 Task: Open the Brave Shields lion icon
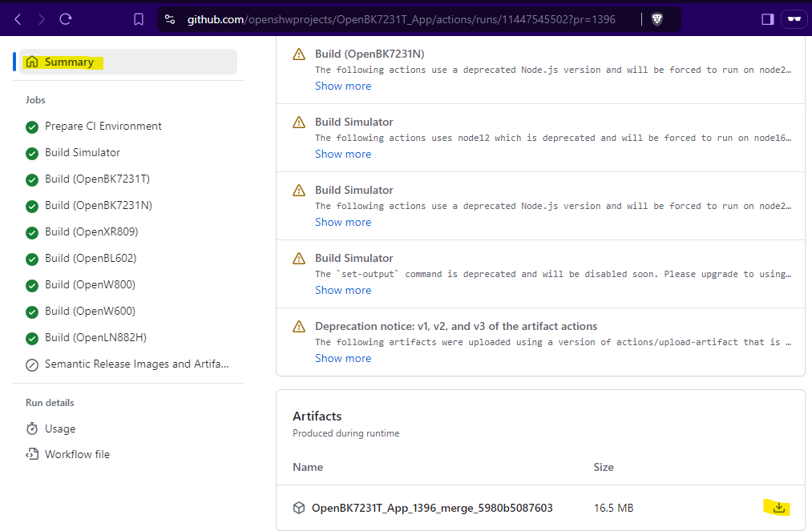(656, 20)
